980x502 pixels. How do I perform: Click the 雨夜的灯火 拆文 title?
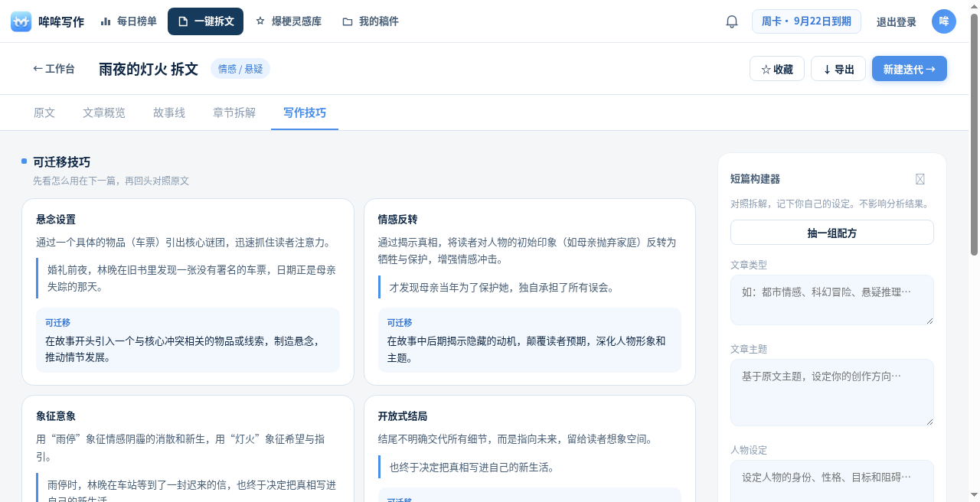(x=149, y=69)
